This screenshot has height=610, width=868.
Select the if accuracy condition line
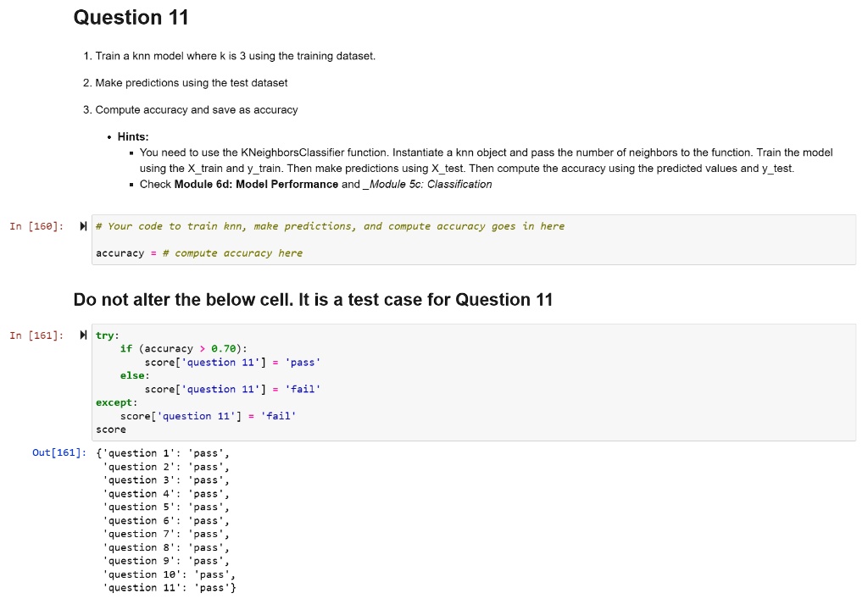click(x=181, y=348)
